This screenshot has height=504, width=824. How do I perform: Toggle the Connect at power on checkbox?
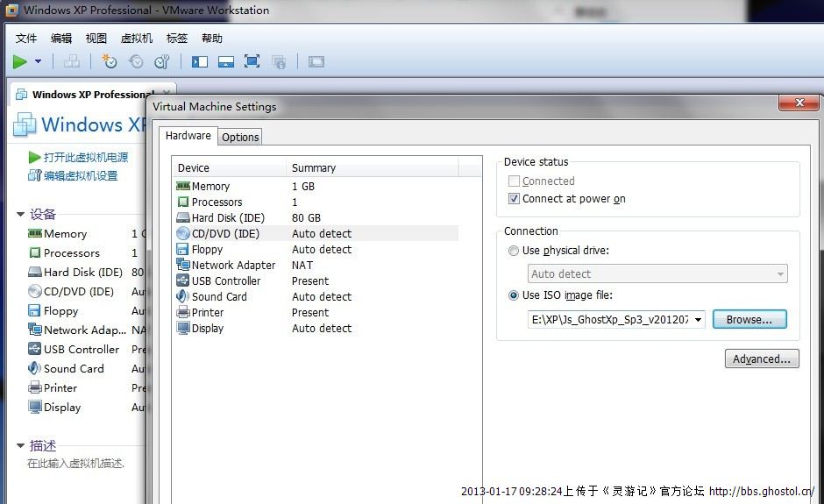pyautogui.click(x=515, y=199)
